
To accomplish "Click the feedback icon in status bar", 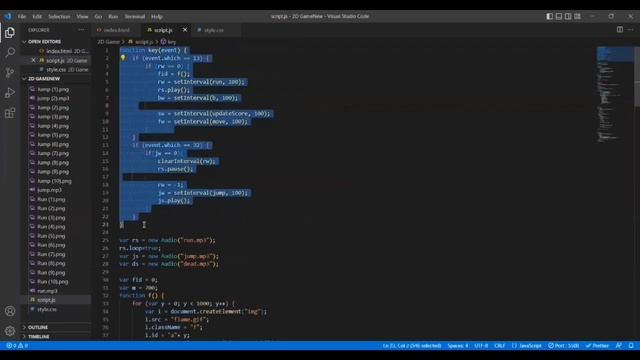I will pos(619,346).
